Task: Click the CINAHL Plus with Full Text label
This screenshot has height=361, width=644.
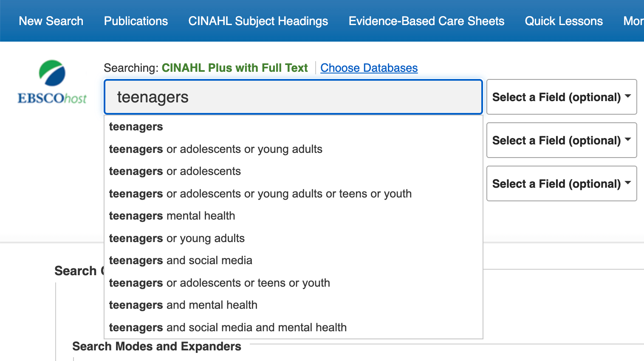Action: pyautogui.click(x=234, y=68)
